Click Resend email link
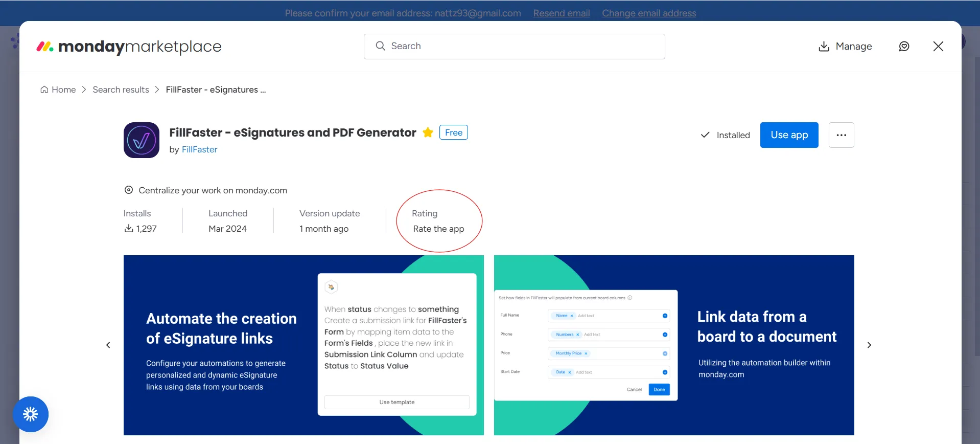Image resolution: width=980 pixels, height=444 pixels. pyautogui.click(x=561, y=13)
